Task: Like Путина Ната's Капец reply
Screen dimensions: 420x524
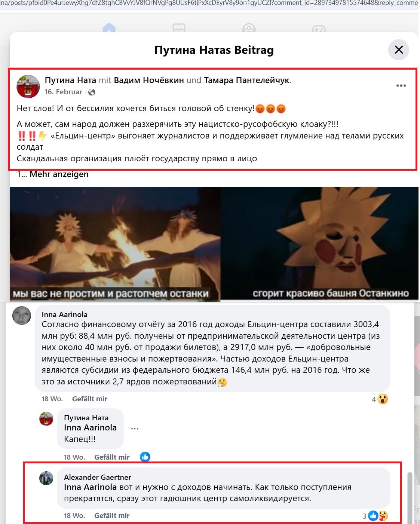Action: coord(112,457)
